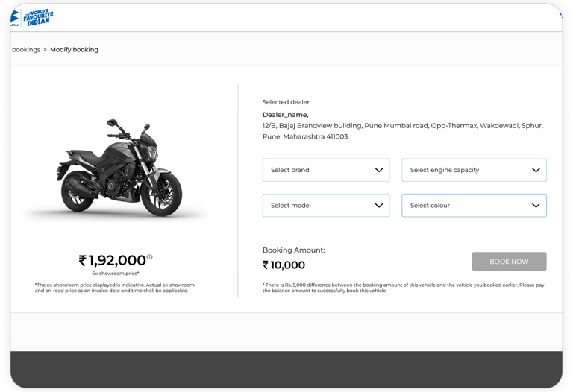573x392 pixels.
Task: Click the Bajaj logo in header
Action: click(x=14, y=17)
